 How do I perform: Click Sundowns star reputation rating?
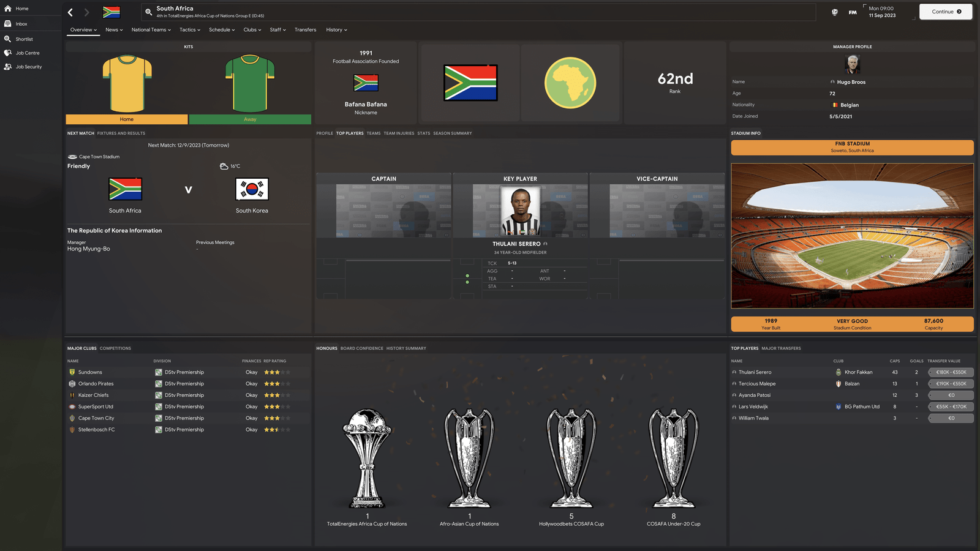[277, 372]
